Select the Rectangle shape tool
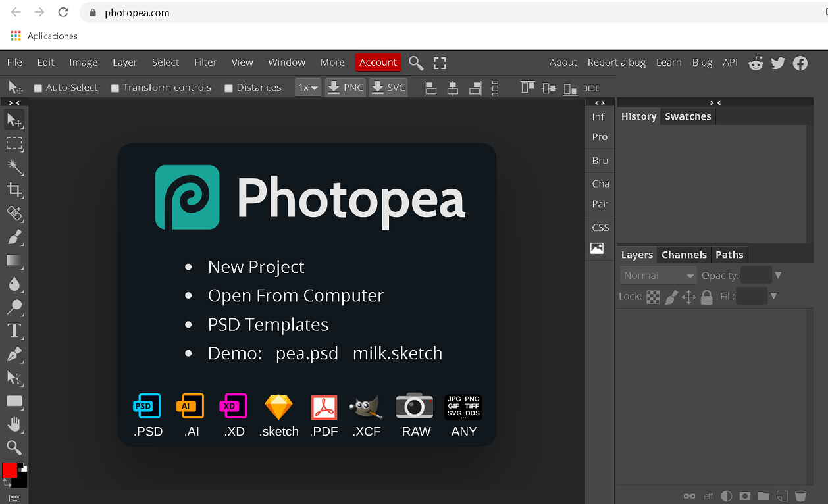Image resolution: width=828 pixels, height=504 pixels. coord(14,401)
